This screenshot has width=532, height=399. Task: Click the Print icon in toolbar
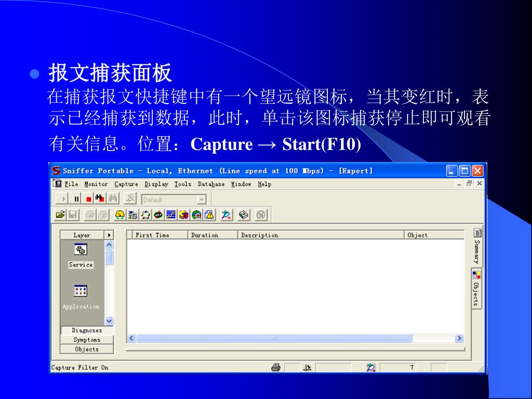click(x=89, y=215)
